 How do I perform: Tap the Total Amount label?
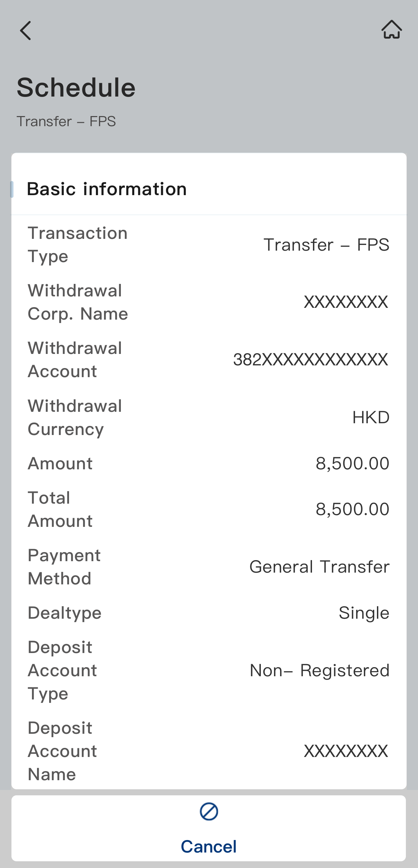[x=60, y=509]
